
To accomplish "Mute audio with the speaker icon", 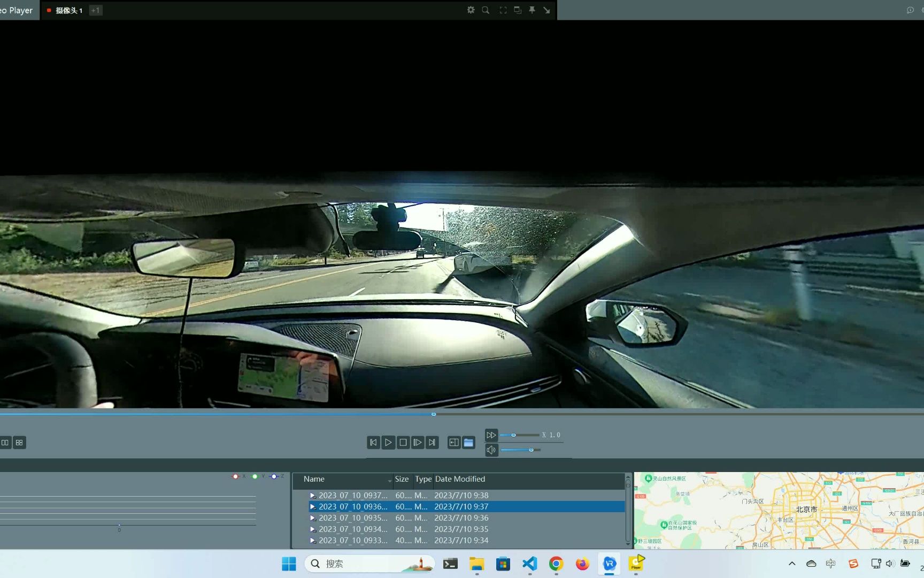I will click(x=491, y=450).
